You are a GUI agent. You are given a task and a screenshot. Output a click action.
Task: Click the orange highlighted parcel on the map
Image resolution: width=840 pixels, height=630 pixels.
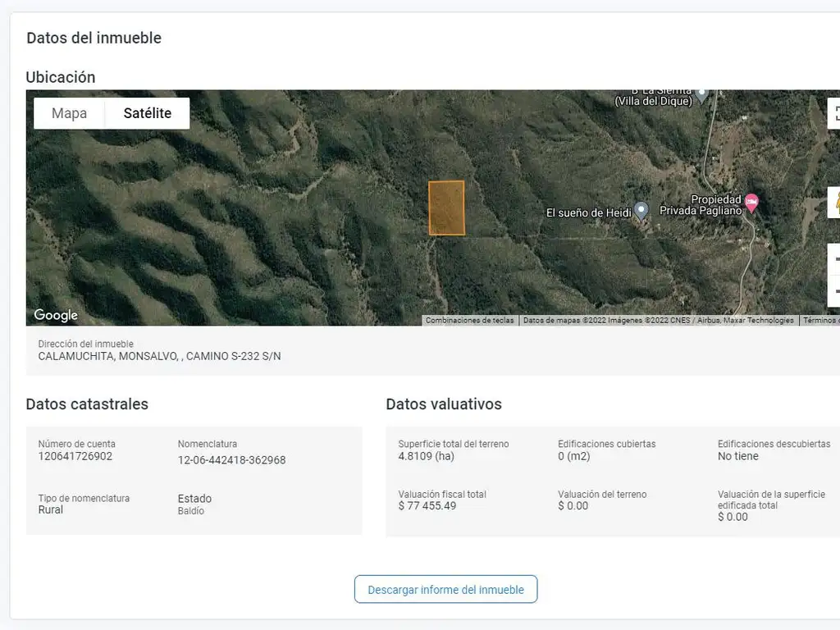(x=446, y=208)
